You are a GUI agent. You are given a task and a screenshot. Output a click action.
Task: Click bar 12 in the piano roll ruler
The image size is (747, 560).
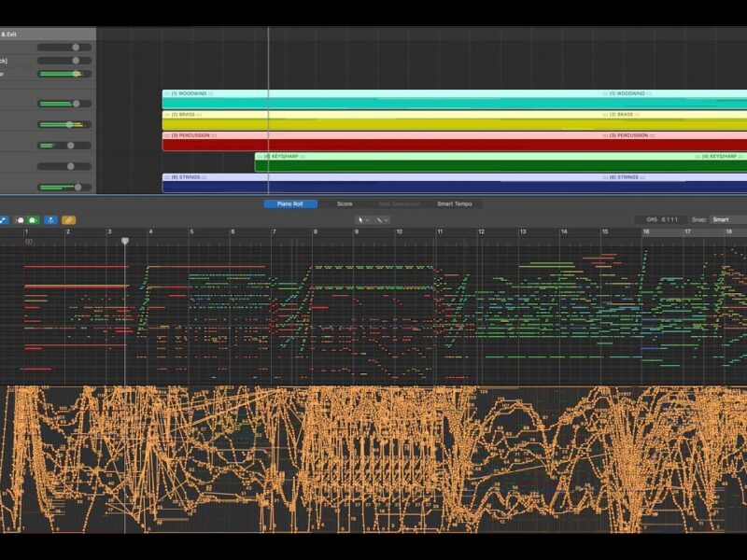[x=481, y=231]
